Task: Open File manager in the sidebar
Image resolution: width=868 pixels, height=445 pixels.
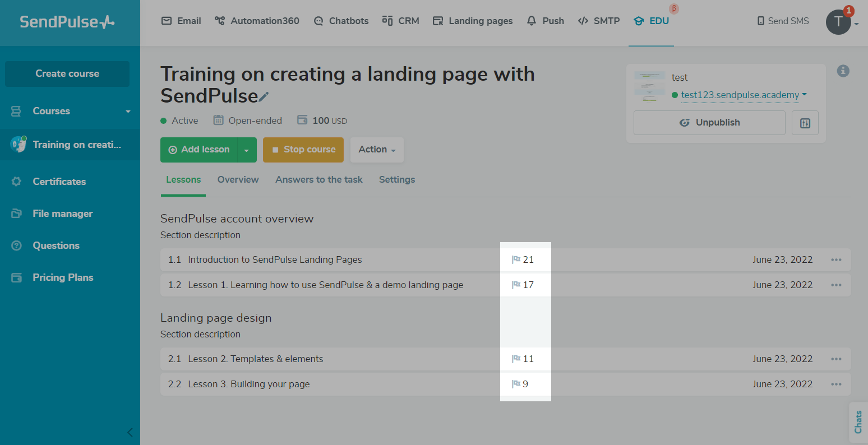Action: click(x=62, y=214)
